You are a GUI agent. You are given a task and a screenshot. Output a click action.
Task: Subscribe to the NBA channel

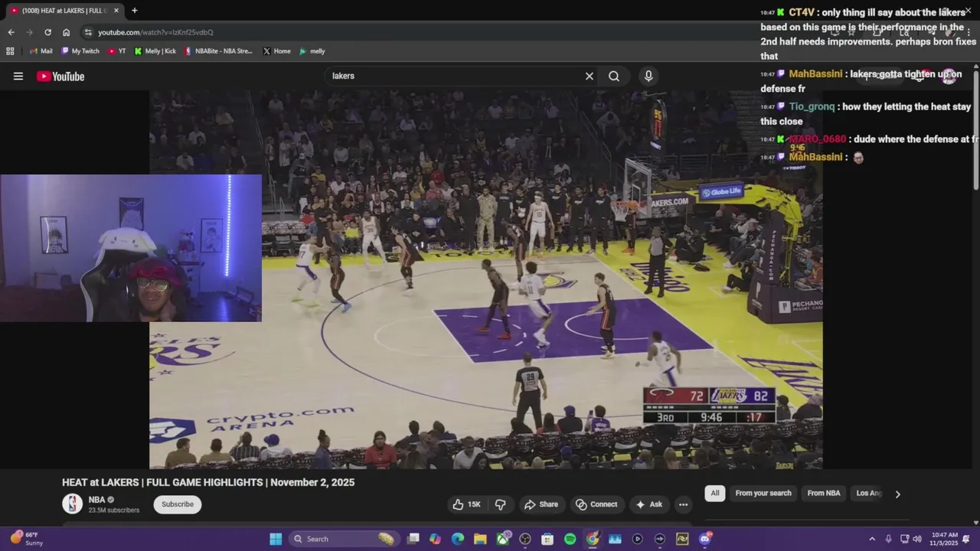[178, 504]
